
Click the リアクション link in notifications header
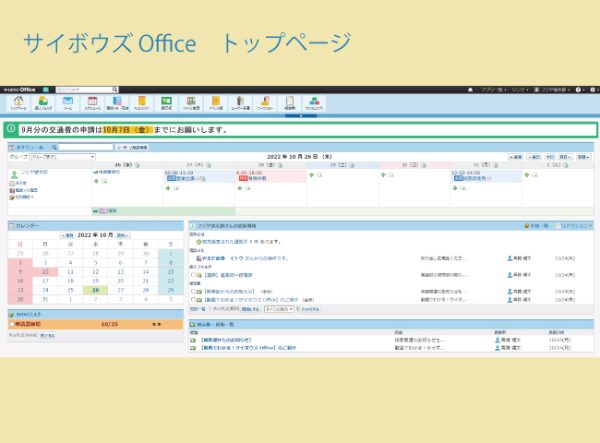(576, 226)
